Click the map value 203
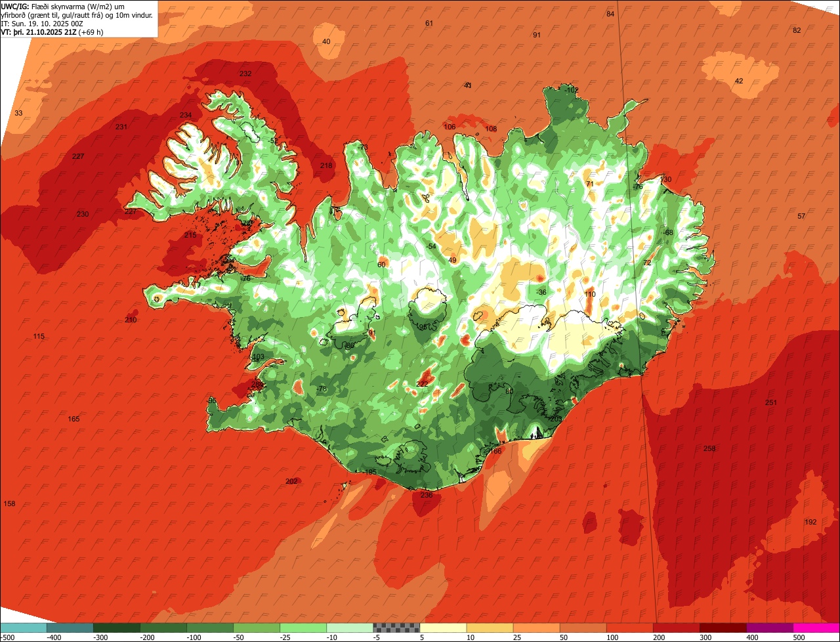Image resolution: width=840 pixels, height=642 pixels. 556,419
